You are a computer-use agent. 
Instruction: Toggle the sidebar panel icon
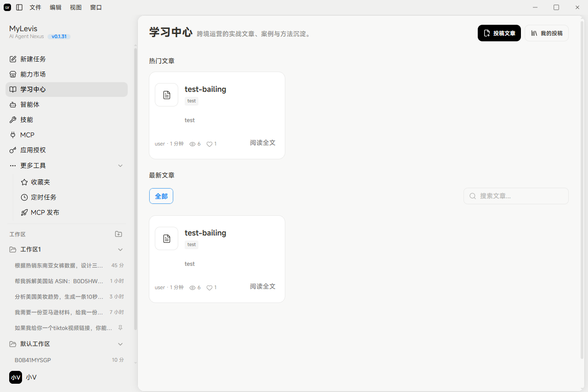[x=19, y=7]
